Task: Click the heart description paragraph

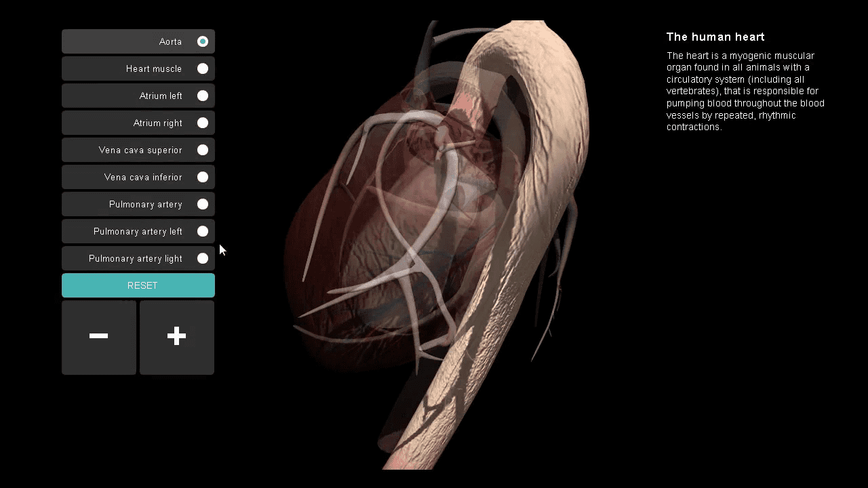Action: pyautogui.click(x=745, y=91)
